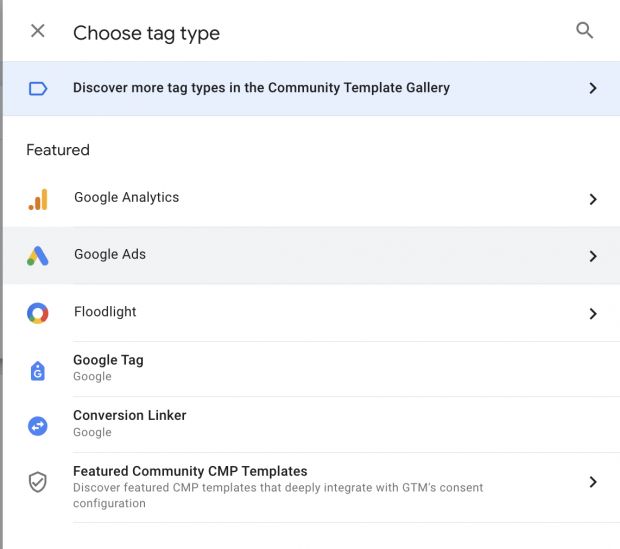Close the Choose tag type panel
The height and width of the screenshot is (549, 620).
(x=38, y=31)
